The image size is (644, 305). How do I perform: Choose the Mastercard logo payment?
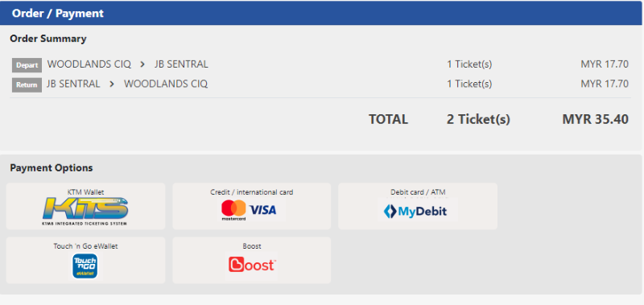coord(233,210)
